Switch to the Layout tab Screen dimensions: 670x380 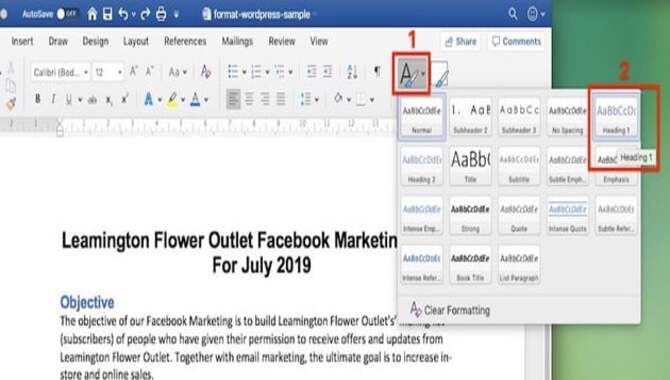pos(136,41)
